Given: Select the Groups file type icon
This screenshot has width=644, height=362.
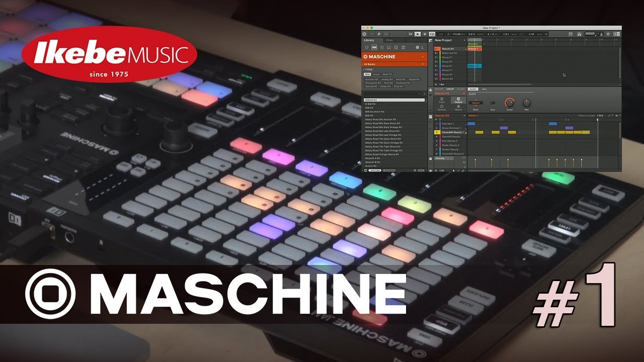Looking at the screenshot, I should coord(374,47).
